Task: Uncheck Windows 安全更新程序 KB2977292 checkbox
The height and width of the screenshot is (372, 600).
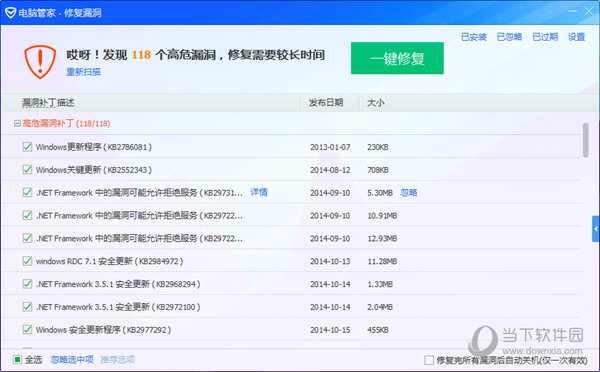Action: point(27,330)
